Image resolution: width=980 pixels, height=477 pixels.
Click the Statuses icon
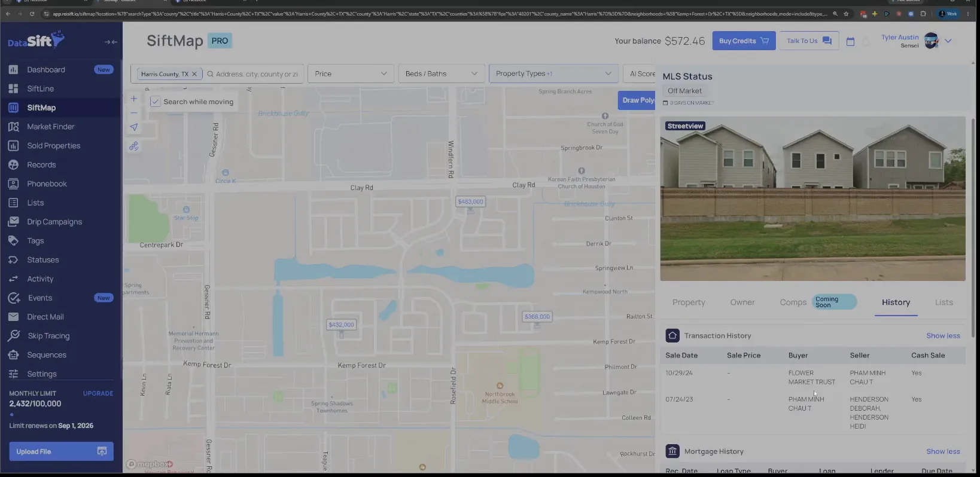point(13,260)
